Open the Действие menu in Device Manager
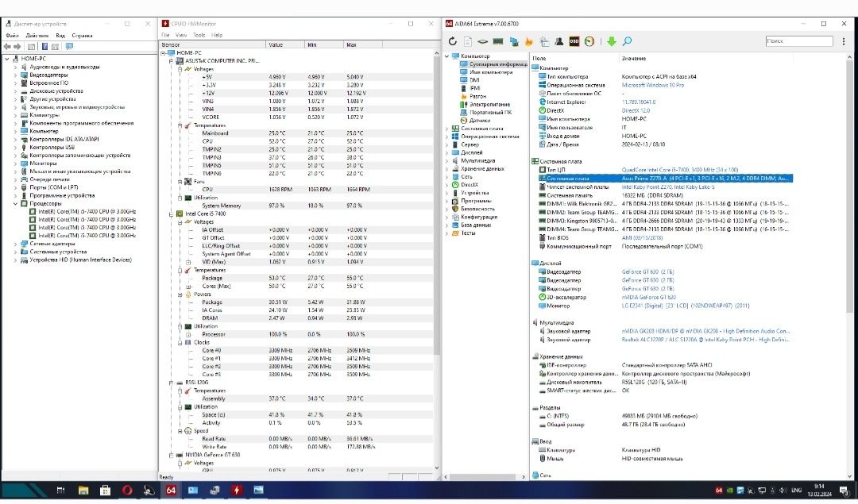858x504 pixels. pos(37,36)
